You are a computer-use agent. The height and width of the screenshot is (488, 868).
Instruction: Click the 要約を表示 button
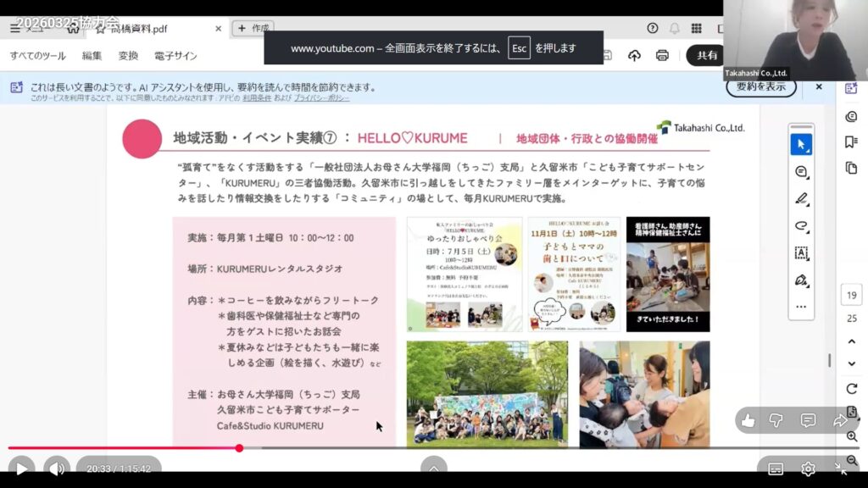click(760, 86)
